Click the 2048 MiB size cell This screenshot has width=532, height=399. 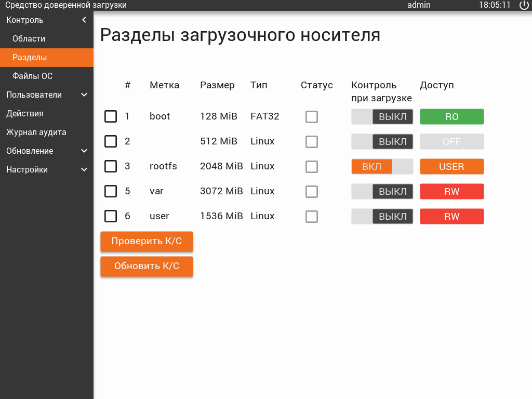pyautogui.click(x=221, y=166)
